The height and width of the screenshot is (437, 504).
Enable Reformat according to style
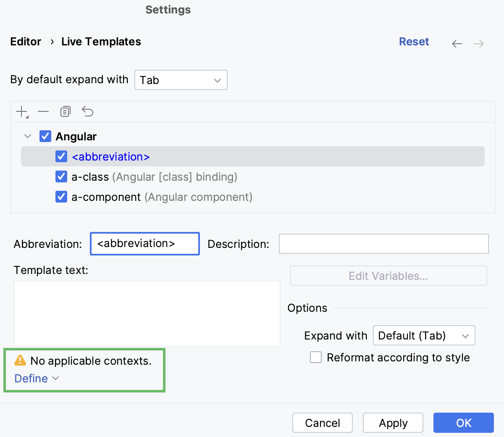[x=316, y=357]
